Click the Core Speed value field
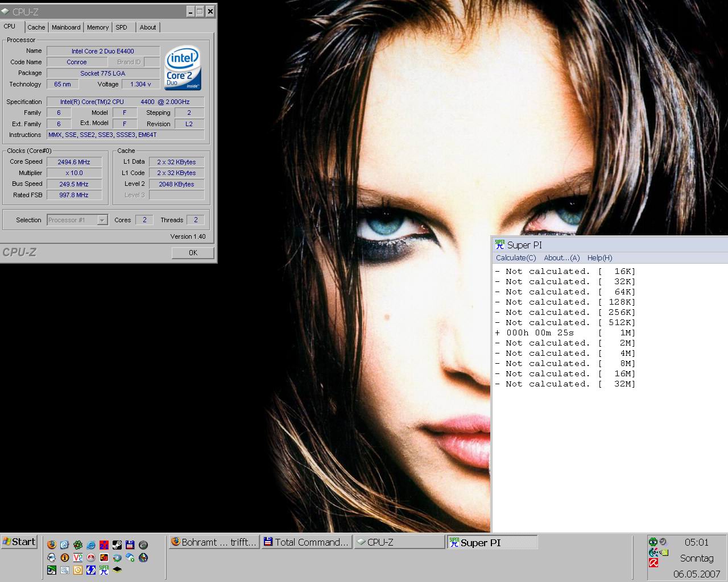Screen dimensions: 728x582 pyautogui.click(x=74, y=162)
